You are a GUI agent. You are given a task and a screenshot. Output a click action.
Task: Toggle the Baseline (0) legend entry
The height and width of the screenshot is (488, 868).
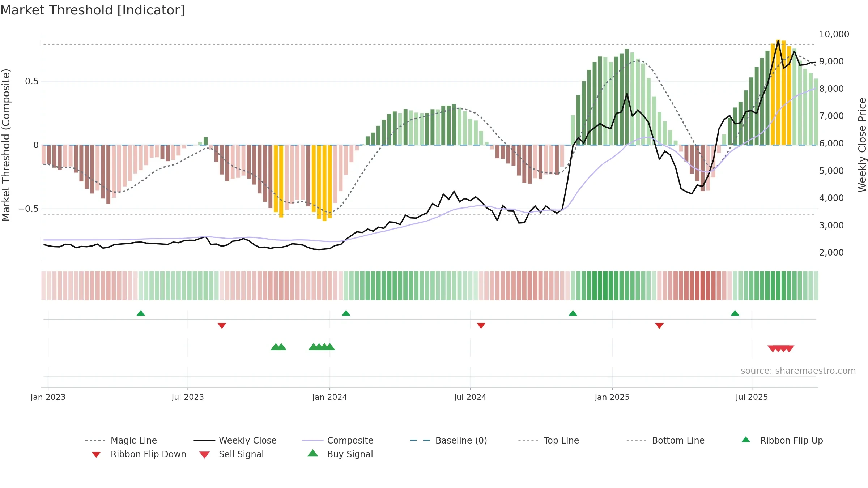(x=448, y=440)
